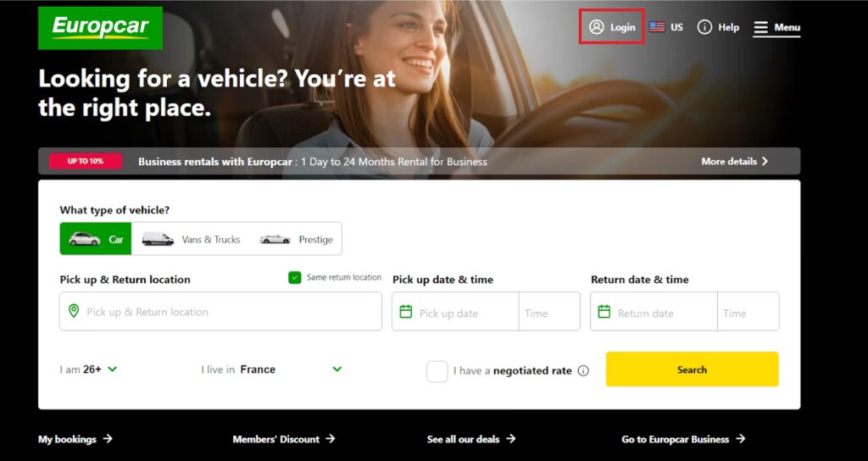The width and height of the screenshot is (868, 461).
Task: Expand the I am 26+ age dropdown
Action: (88, 369)
